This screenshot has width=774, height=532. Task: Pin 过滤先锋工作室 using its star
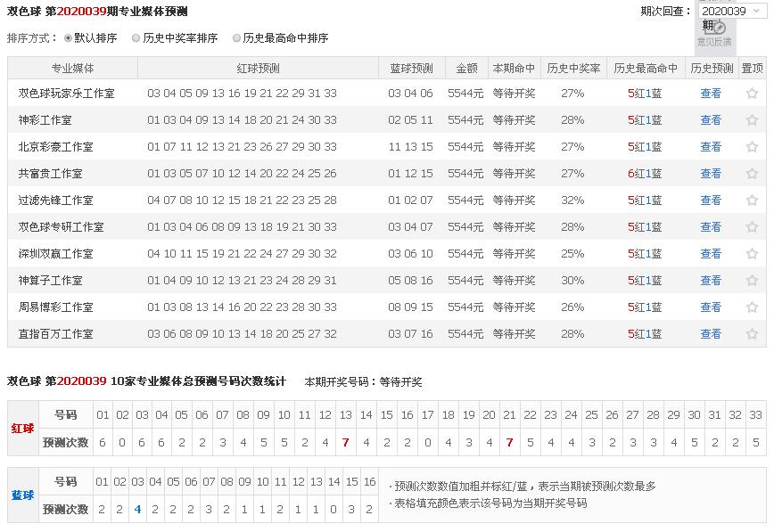(x=752, y=201)
